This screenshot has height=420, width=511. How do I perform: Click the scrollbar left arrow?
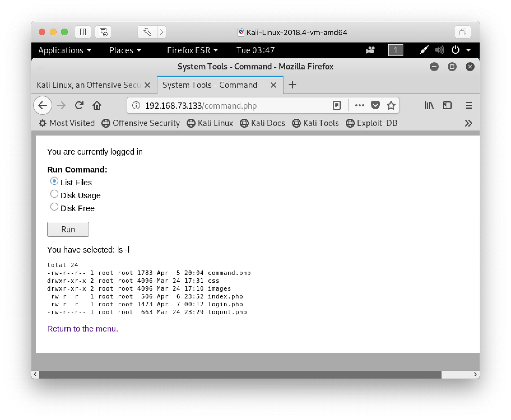(x=35, y=374)
